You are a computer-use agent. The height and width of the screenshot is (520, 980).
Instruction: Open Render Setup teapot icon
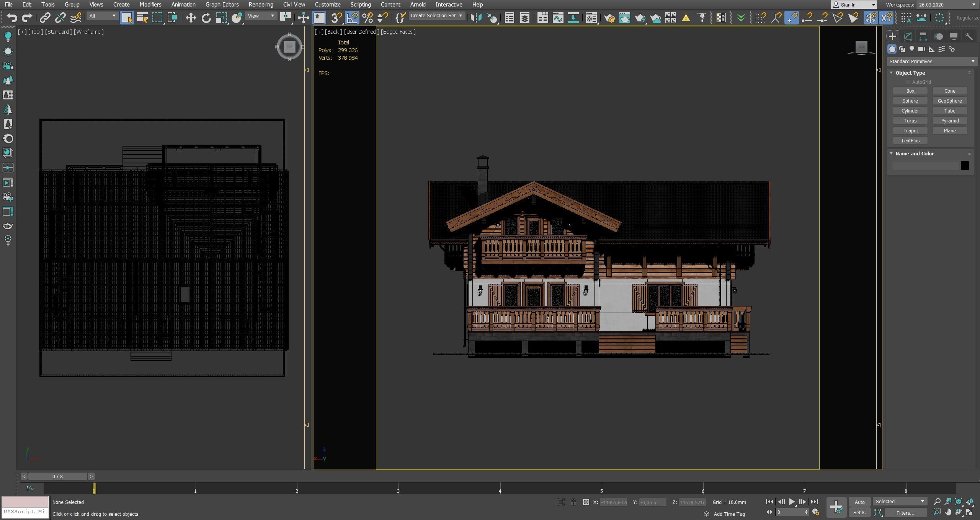609,18
